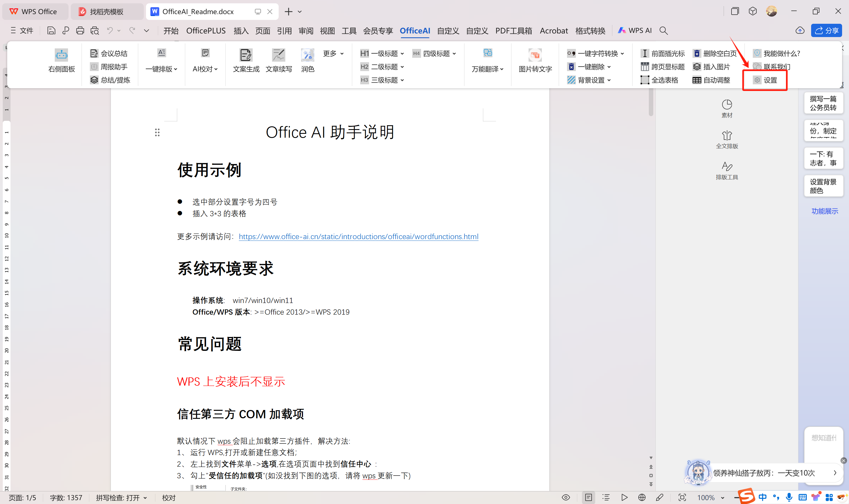Open the 背景设置 background dropdown
849x504 pixels.
click(x=589, y=80)
